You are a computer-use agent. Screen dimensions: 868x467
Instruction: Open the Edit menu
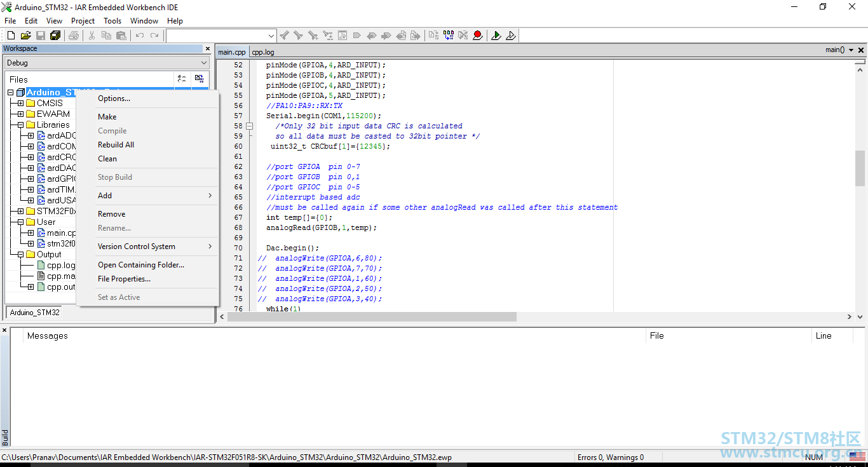(31, 21)
